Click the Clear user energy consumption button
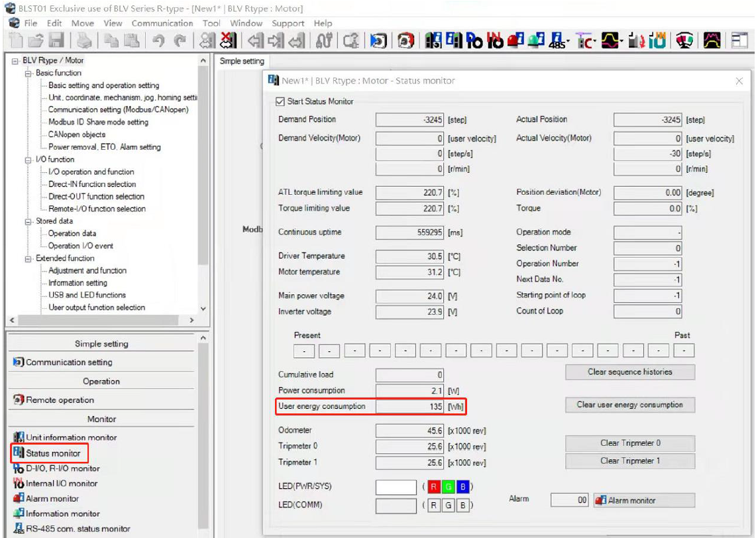This screenshot has height=538, width=756. (629, 405)
